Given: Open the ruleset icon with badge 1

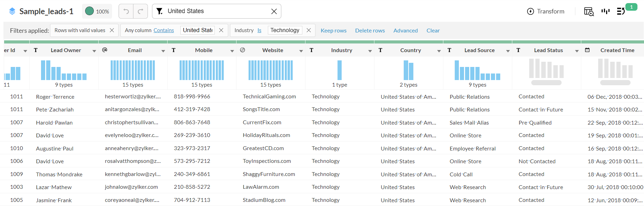Looking at the screenshot, I should tap(621, 11).
